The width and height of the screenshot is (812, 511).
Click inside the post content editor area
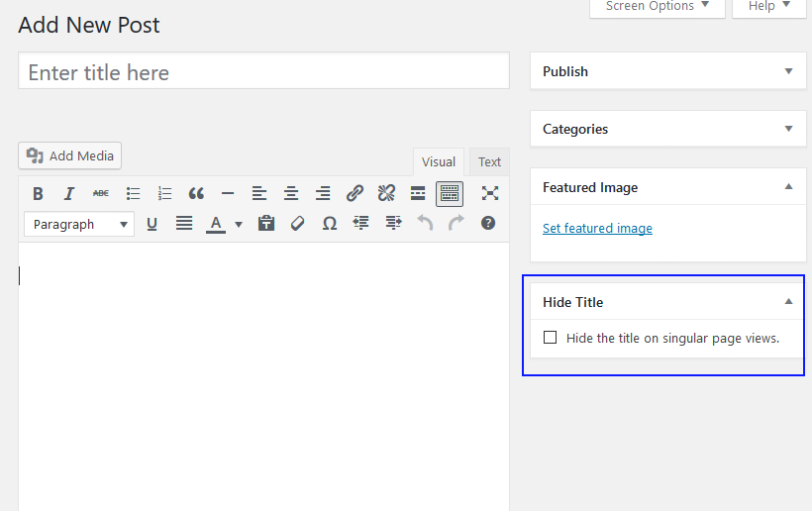pyautogui.click(x=264, y=377)
